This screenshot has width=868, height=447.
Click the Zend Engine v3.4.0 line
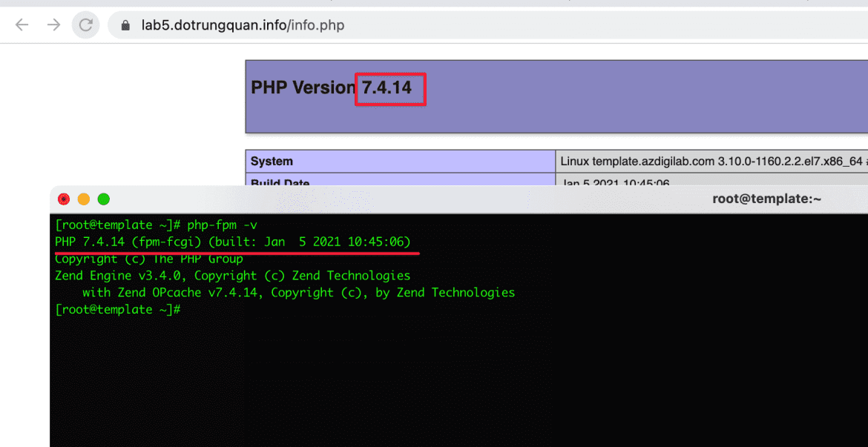[233, 276]
